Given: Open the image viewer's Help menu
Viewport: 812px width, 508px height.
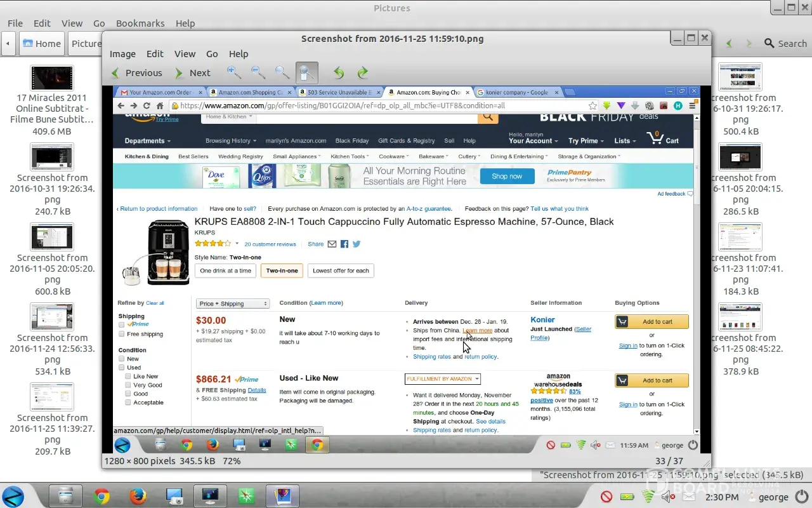Looking at the screenshot, I should click(239, 54).
